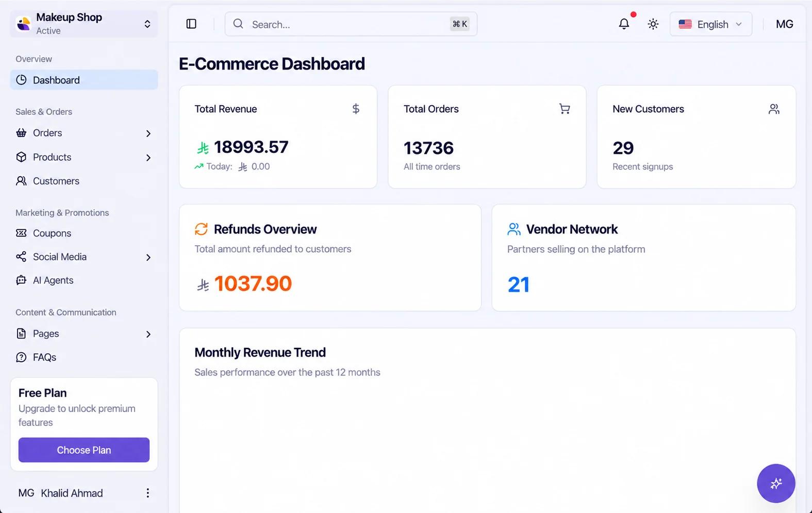
Task: Open the notifications bell
Action: point(624,24)
